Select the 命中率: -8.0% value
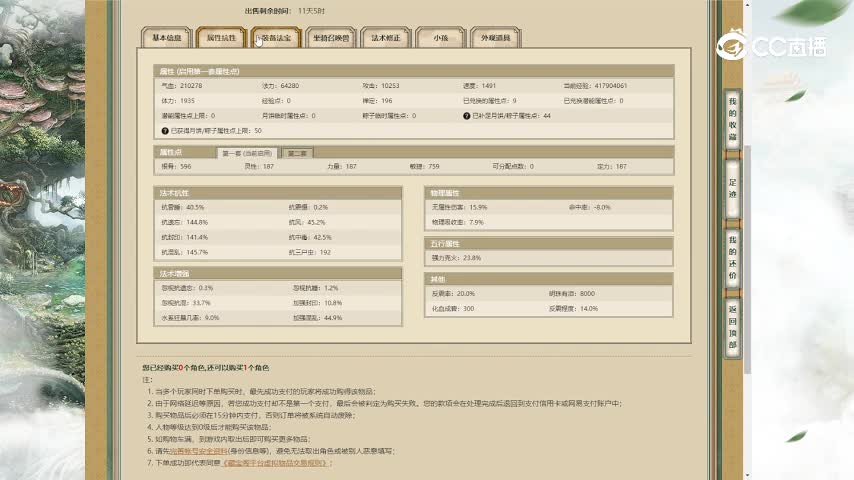 [590, 208]
